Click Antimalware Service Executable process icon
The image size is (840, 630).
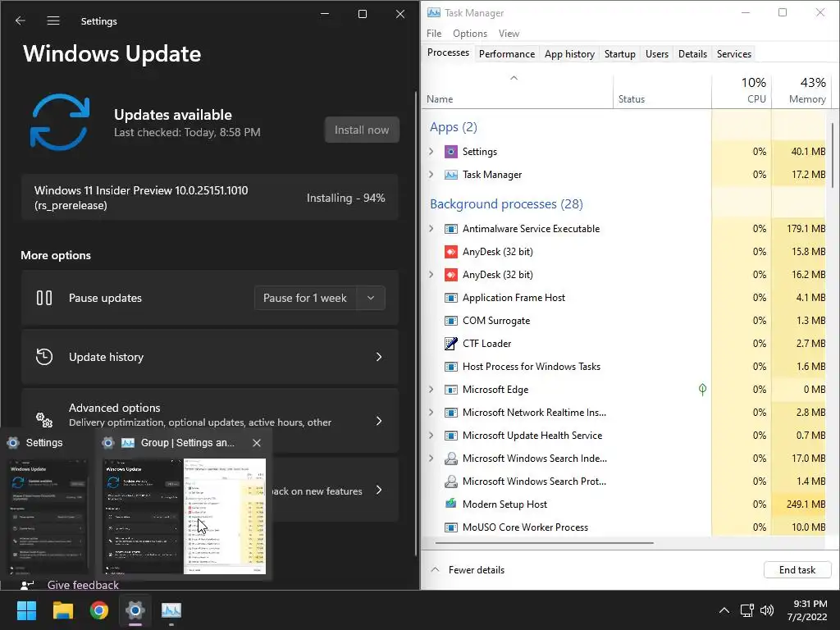pos(451,229)
